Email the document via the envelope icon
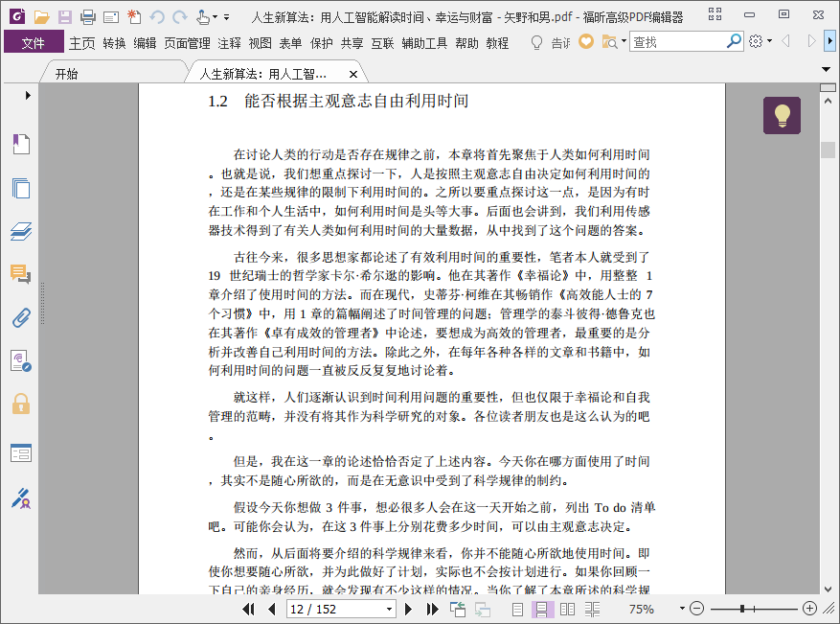840x624 pixels. 111,17
